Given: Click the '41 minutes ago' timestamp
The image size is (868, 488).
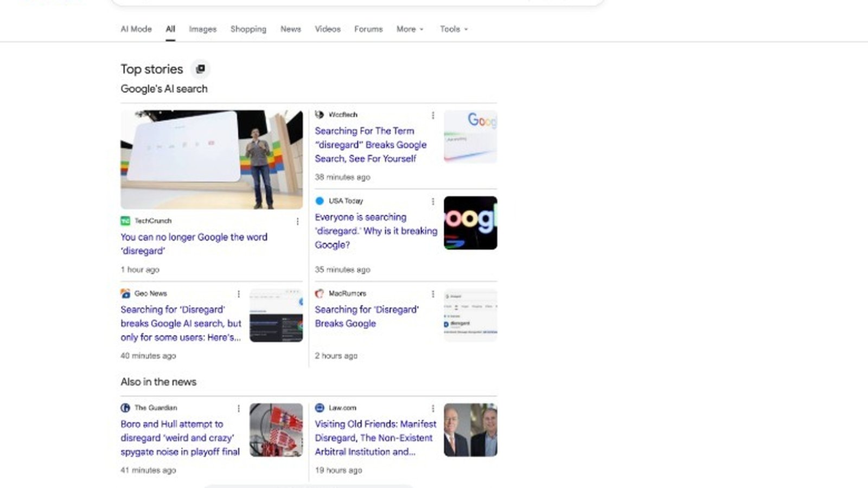Looking at the screenshot, I should pos(148,470).
